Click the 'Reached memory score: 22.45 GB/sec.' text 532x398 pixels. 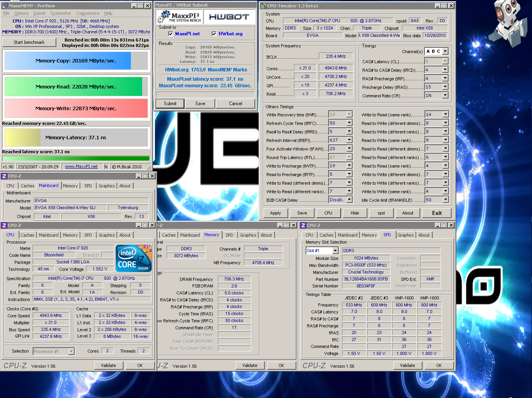(44, 123)
